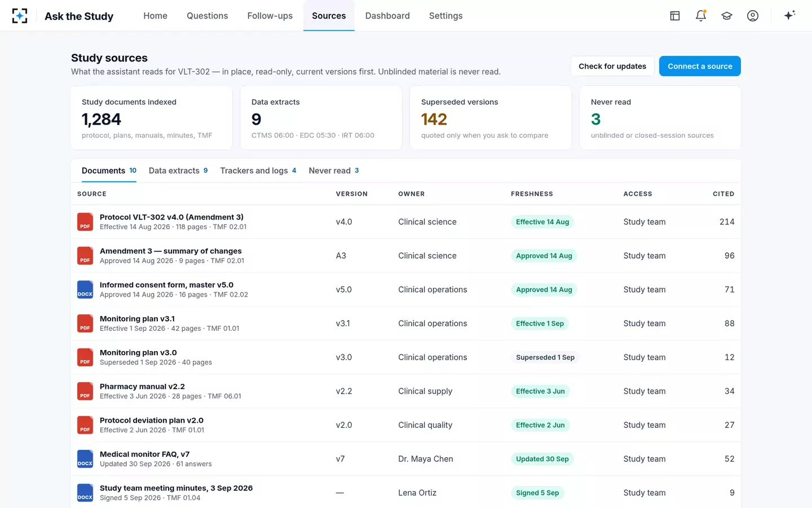Click the PDF icon for Pharmacy manual v2.2
The height and width of the screenshot is (508, 812).
(85, 391)
